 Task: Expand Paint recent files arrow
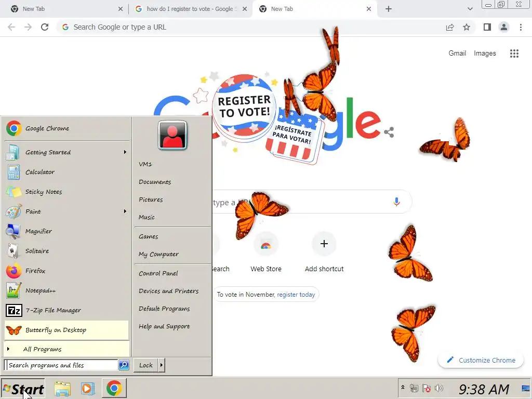click(x=125, y=211)
